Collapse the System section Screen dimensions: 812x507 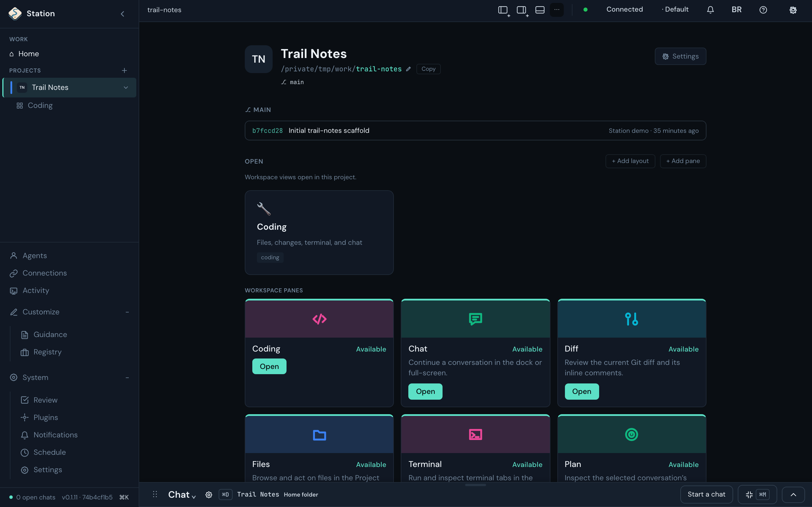(127, 378)
